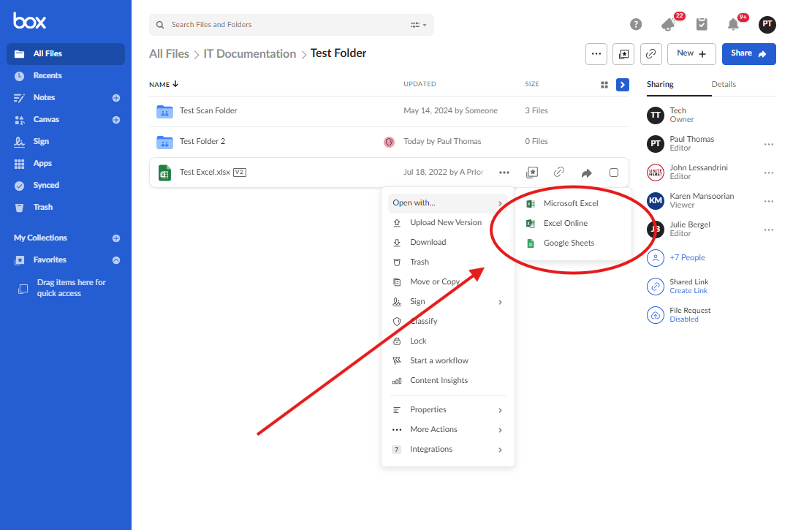Open Test Folder 2
794x530 pixels.
pyautogui.click(x=202, y=141)
